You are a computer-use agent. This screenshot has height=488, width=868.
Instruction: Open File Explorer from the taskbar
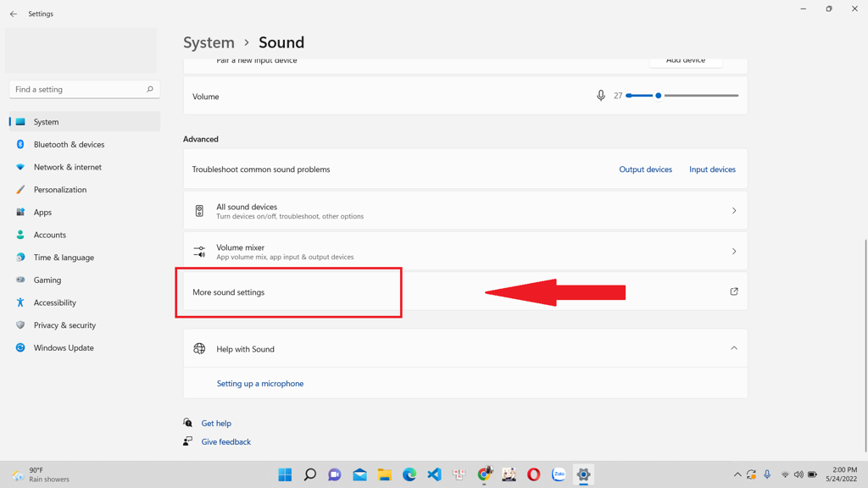[x=385, y=474]
